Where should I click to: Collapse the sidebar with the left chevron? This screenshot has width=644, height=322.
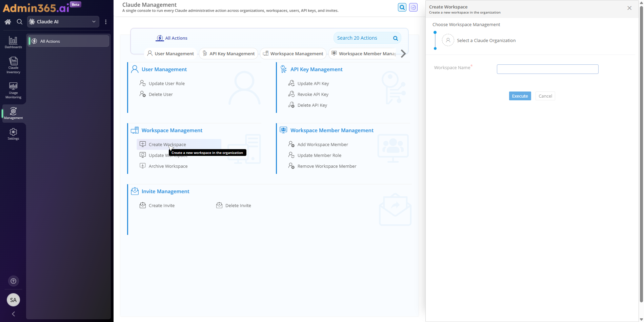pos(13,314)
